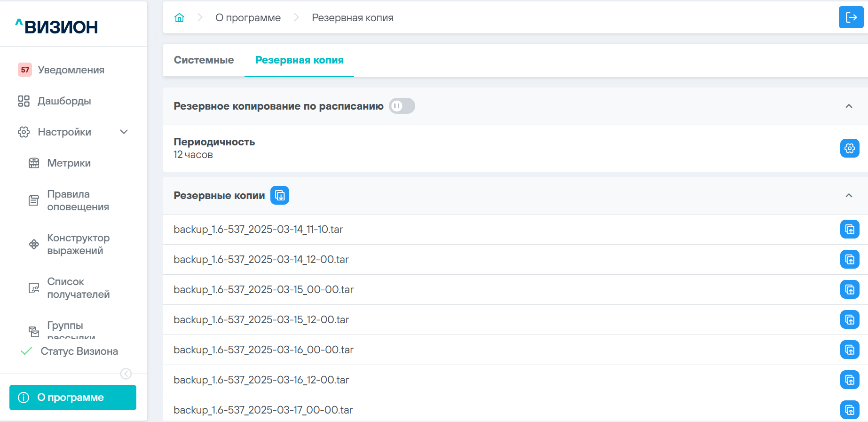Image resolution: width=868 pixels, height=422 pixels.
Task: Click the logout icon button
Action: point(851,17)
